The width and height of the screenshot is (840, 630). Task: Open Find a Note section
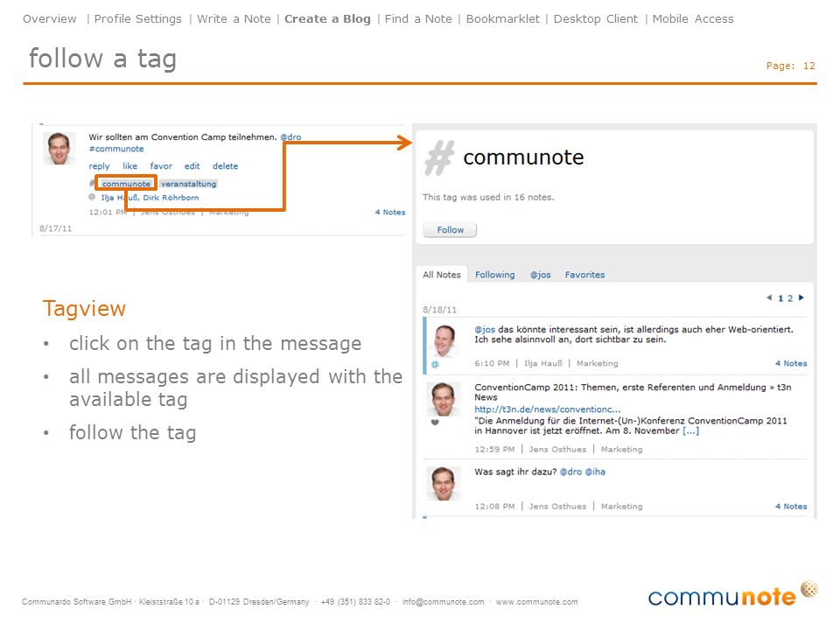(418, 18)
